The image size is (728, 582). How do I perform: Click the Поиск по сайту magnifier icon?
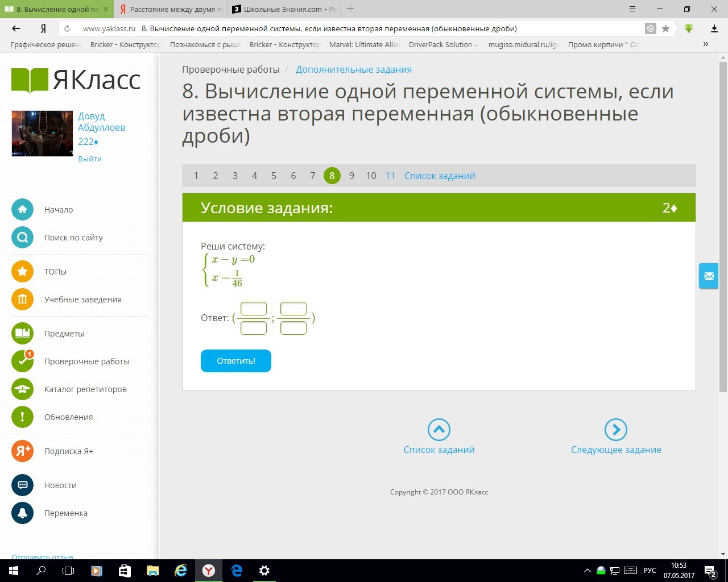point(22,238)
